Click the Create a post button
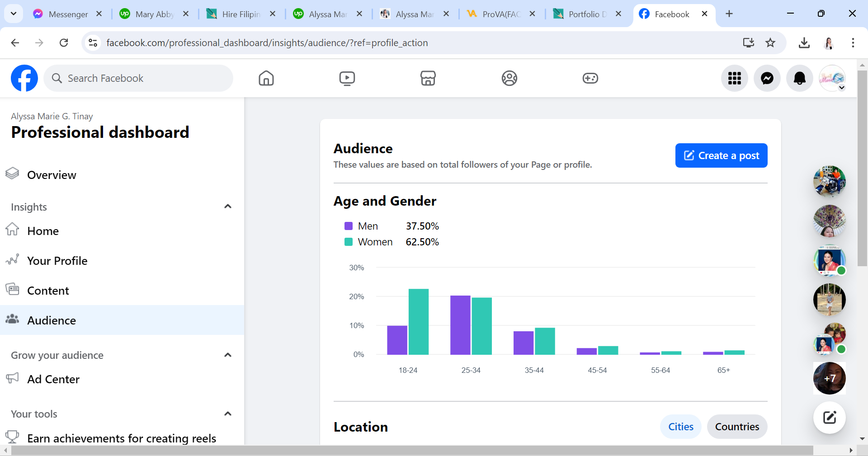The width and height of the screenshot is (868, 456). [721, 155]
